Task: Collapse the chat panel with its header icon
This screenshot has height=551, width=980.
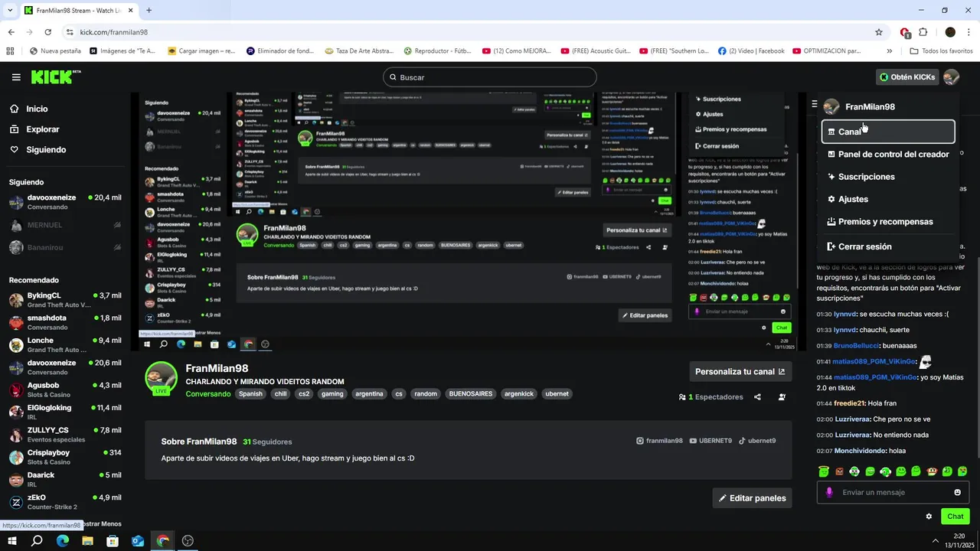Action: 815,104
